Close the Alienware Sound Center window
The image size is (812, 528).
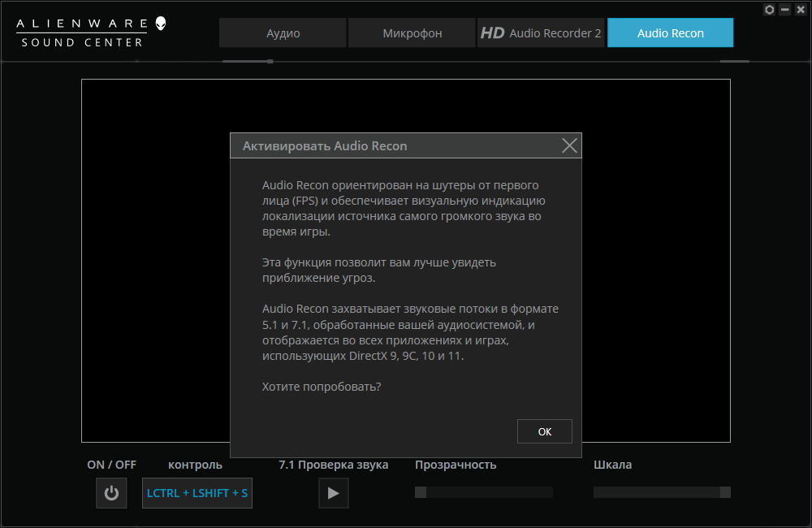801,9
